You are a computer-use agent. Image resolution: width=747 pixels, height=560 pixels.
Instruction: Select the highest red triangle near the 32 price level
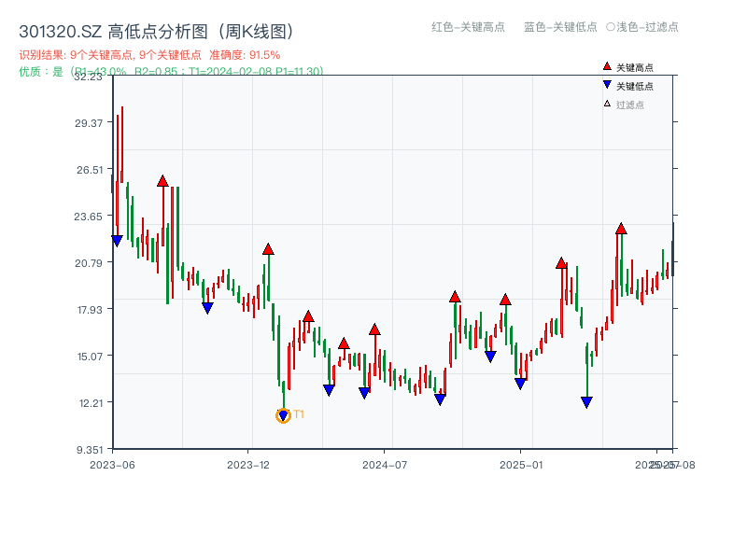(x=162, y=181)
